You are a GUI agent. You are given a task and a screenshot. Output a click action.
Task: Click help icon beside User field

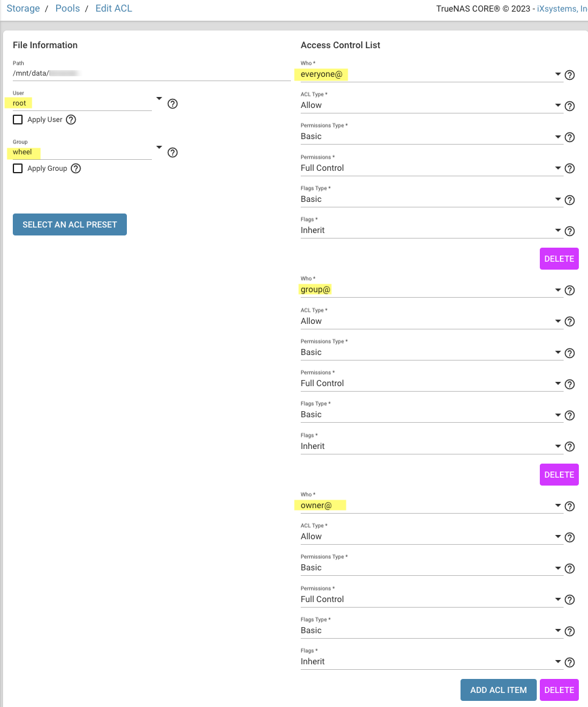pos(173,104)
